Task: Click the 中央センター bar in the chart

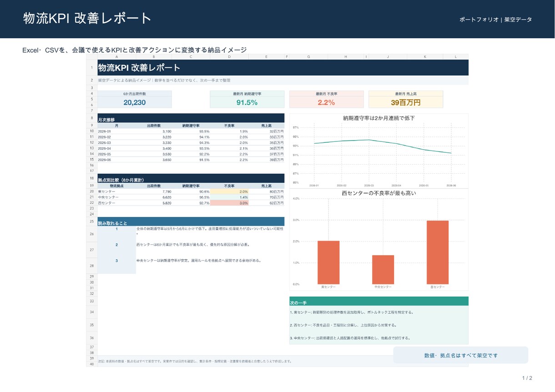Action: (383, 270)
